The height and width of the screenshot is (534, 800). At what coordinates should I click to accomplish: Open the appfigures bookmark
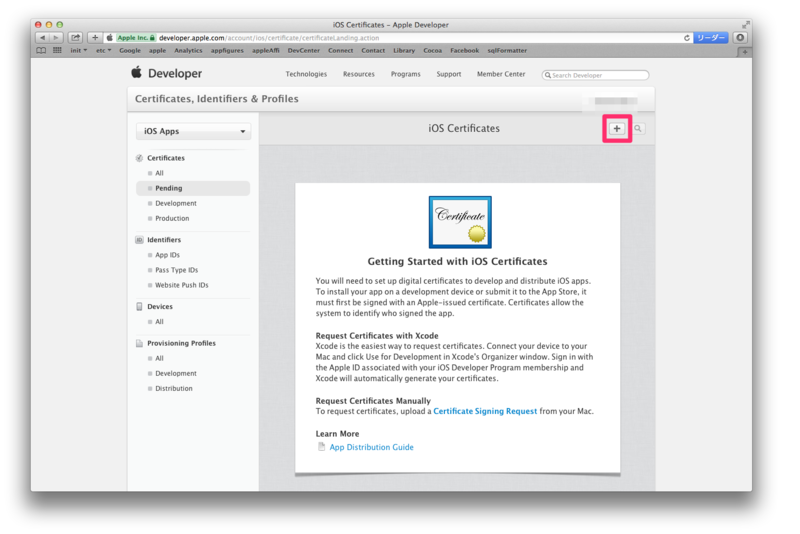click(227, 50)
